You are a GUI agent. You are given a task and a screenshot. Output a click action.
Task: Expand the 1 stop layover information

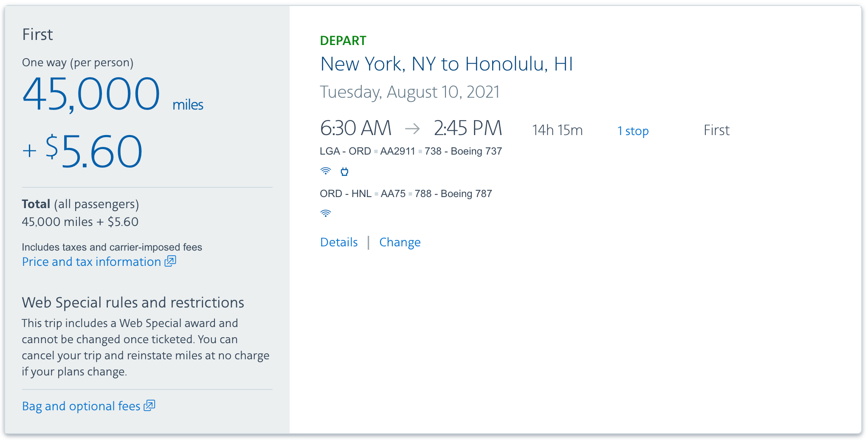pyautogui.click(x=633, y=131)
